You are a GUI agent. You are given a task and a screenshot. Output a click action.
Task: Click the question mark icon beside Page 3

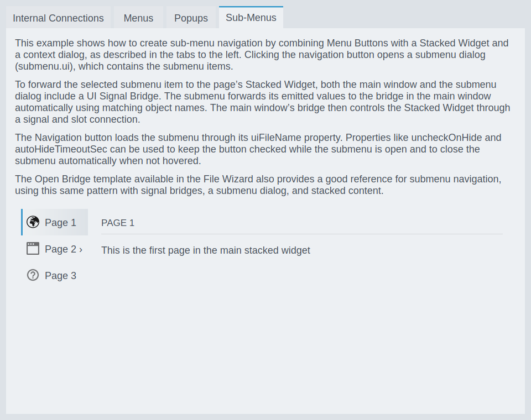pos(33,275)
